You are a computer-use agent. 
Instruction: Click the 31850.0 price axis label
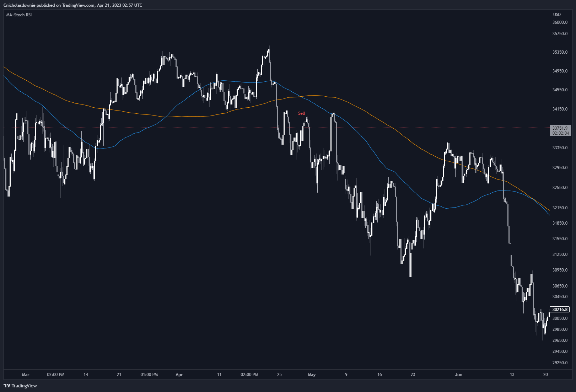[x=560, y=223]
